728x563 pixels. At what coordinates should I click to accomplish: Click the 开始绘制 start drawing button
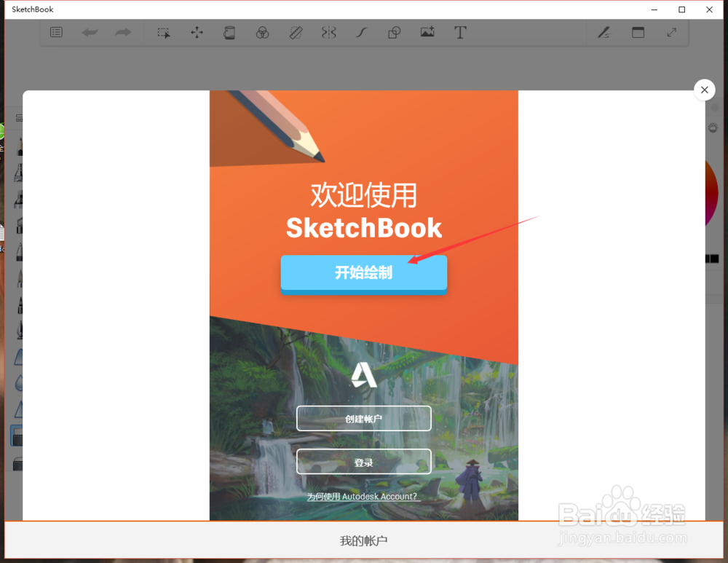[x=363, y=274]
